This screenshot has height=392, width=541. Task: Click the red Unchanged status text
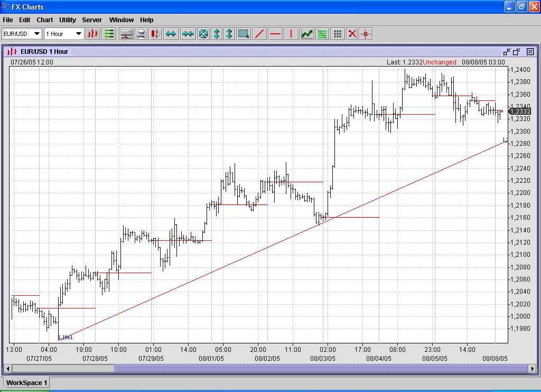(440, 62)
